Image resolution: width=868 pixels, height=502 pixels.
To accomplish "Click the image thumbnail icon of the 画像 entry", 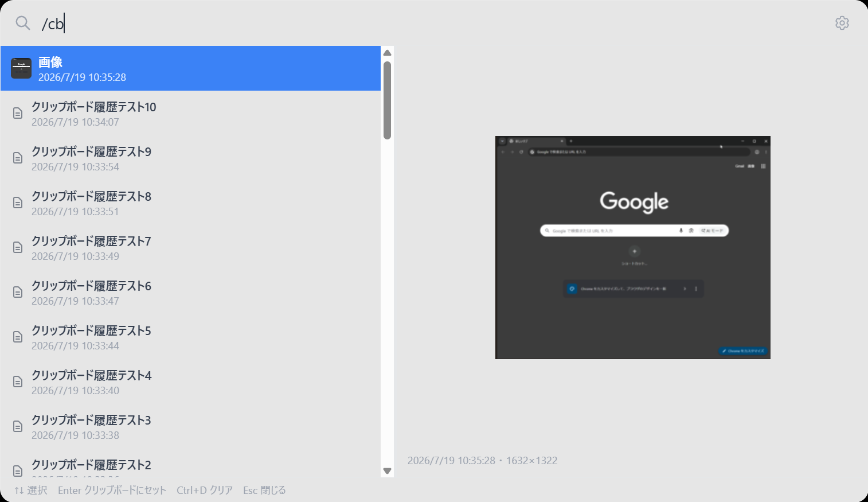I will 21,68.
